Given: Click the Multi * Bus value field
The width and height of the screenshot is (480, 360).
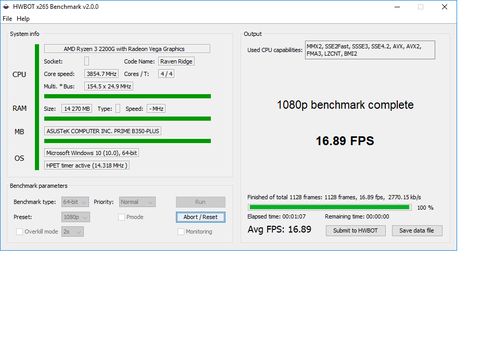Looking at the screenshot, I should click(109, 86).
